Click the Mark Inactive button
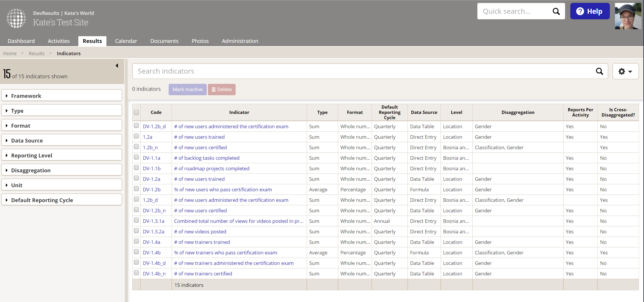 click(x=187, y=89)
